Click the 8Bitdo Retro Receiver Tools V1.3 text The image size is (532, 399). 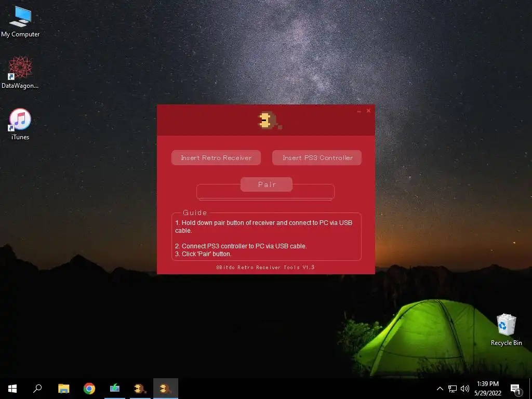click(x=265, y=268)
